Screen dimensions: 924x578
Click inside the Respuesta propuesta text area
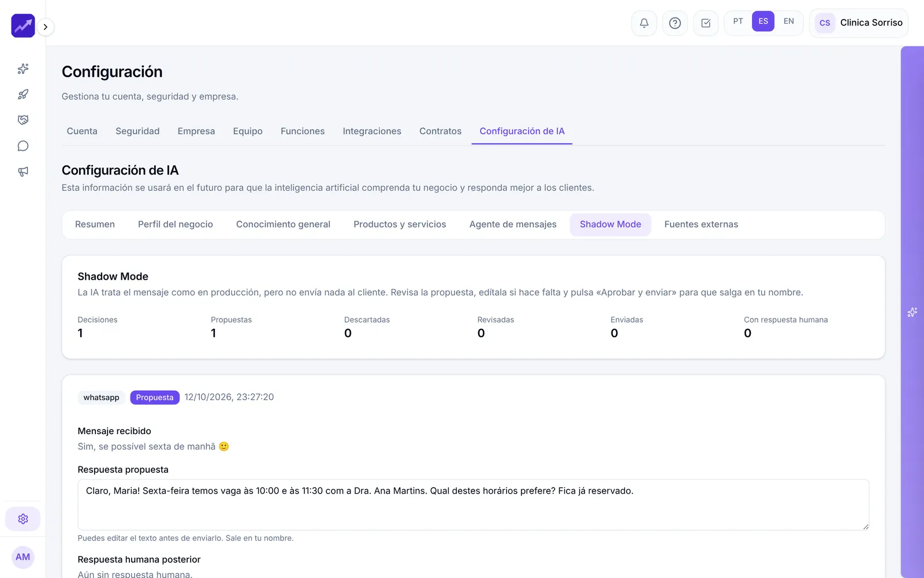473,505
